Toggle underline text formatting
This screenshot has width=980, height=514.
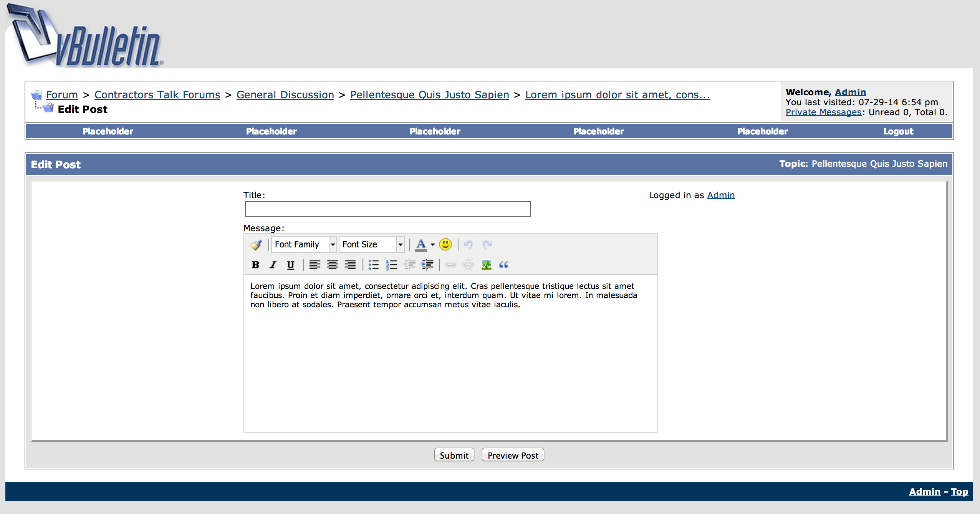point(291,265)
